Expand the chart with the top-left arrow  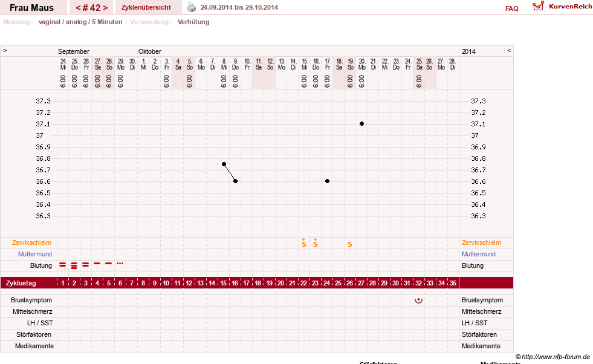pos(5,50)
